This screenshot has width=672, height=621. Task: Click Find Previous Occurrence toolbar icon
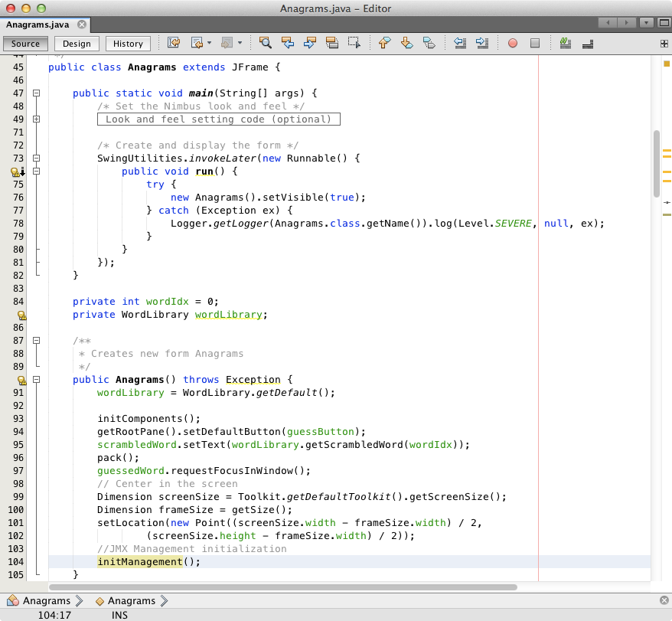pos(288,44)
